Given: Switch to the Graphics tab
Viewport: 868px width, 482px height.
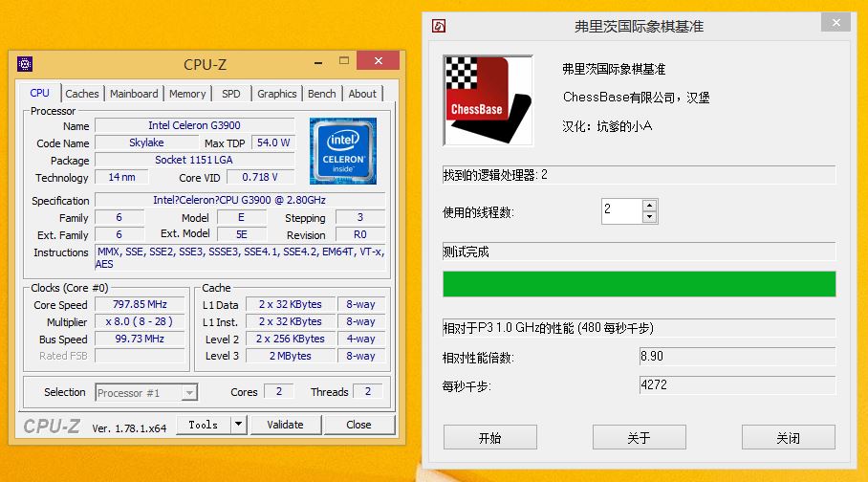Looking at the screenshot, I should 276,94.
